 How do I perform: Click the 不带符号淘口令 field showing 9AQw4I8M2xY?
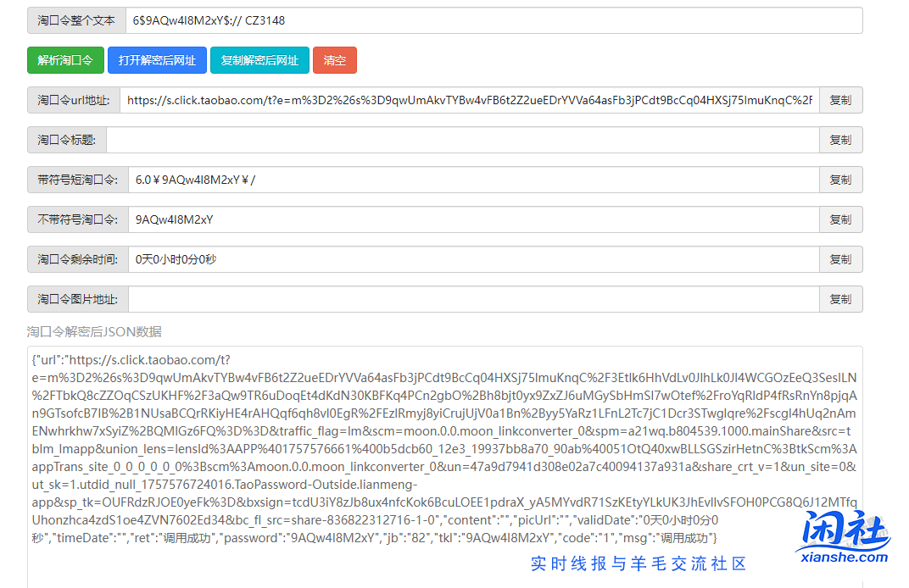click(473, 219)
